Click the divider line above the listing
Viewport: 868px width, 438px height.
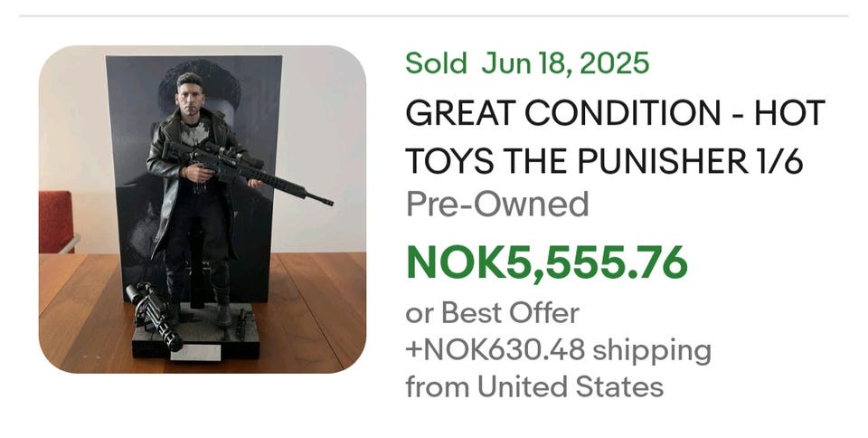[x=434, y=15]
